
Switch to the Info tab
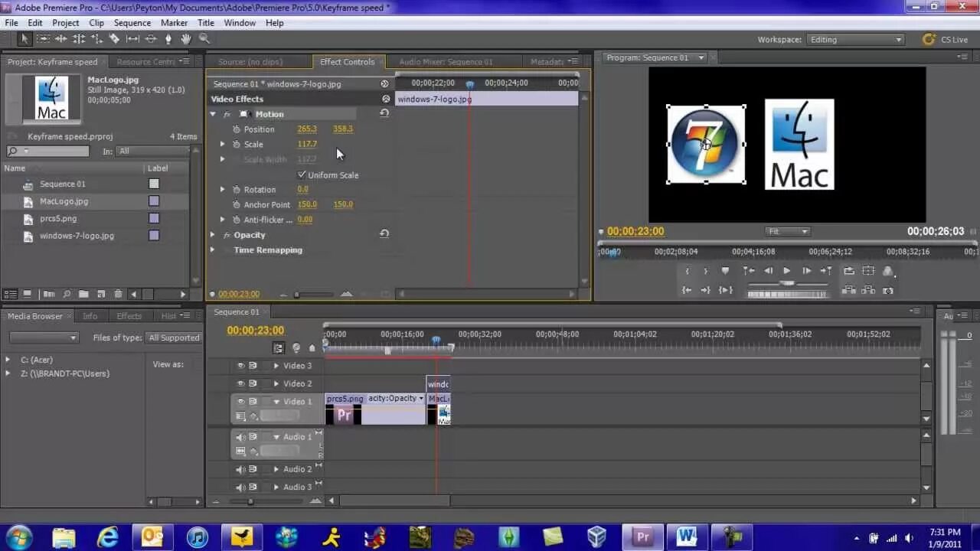point(90,316)
